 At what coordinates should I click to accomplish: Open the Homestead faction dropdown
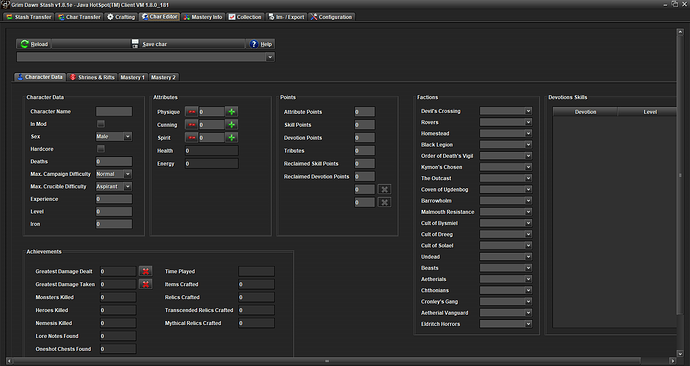click(x=506, y=133)
